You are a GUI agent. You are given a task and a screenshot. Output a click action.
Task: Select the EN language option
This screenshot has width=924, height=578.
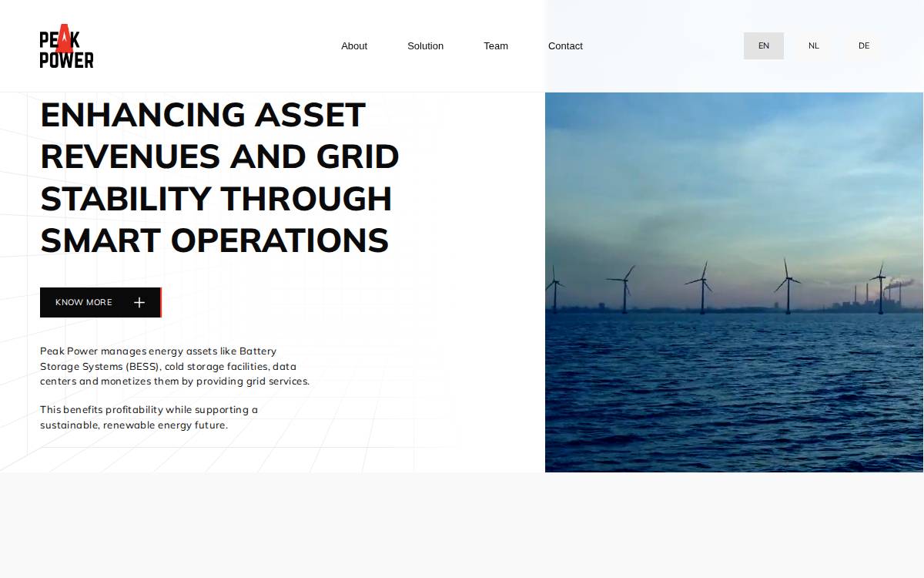click(764, 46)
